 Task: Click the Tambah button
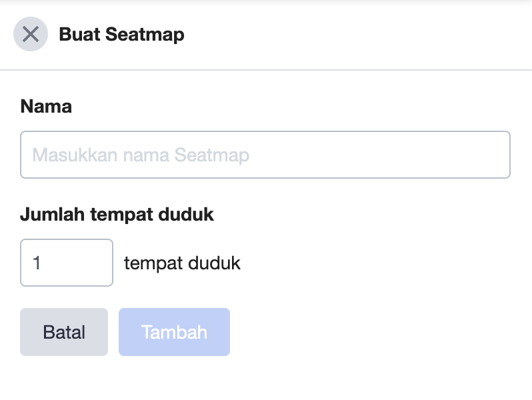[175, 332]
